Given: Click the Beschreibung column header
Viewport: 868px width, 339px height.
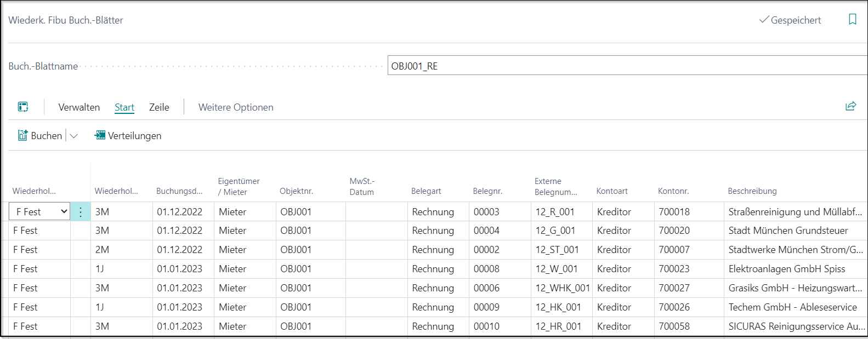Looking at the screenshot, I should (x=752, y=191).
